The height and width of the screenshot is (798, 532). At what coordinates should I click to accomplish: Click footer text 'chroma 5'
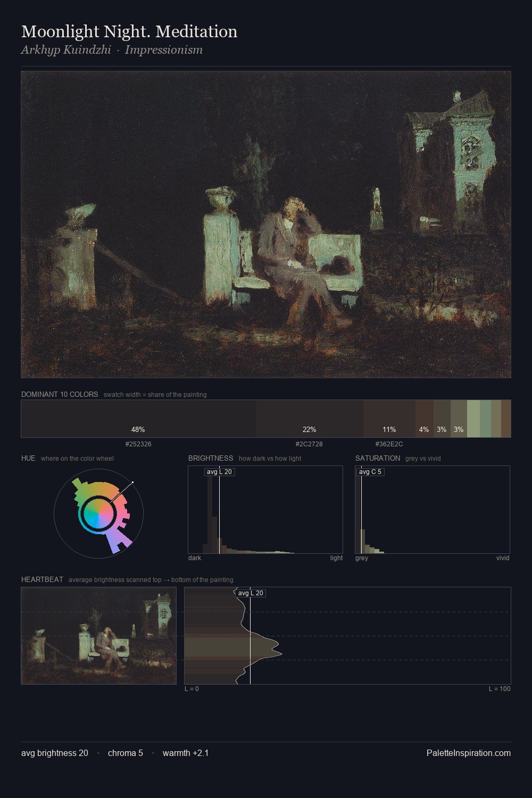click(126, 753)
